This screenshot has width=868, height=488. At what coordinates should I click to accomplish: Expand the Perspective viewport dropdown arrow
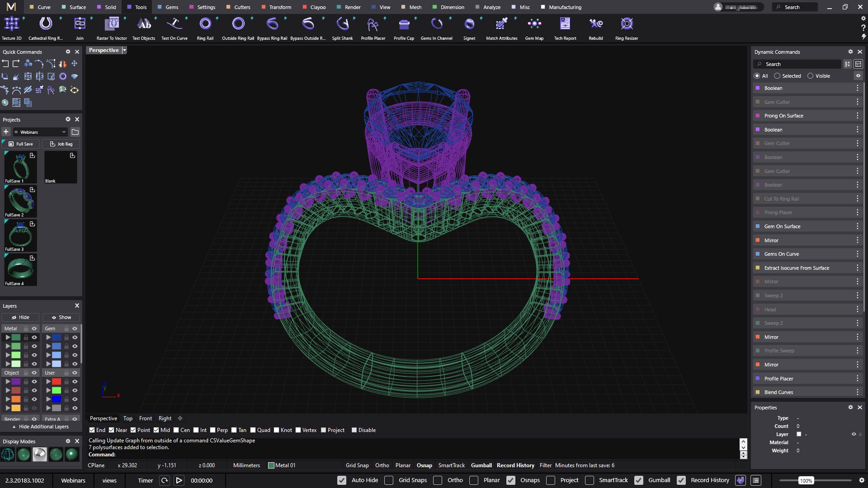tap(124, 50)
